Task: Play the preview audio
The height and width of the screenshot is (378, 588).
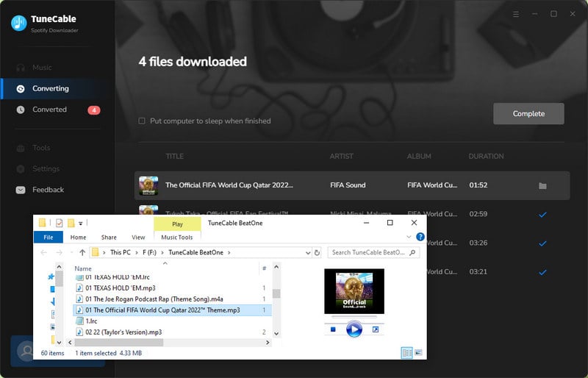Action: pos(354,329)
